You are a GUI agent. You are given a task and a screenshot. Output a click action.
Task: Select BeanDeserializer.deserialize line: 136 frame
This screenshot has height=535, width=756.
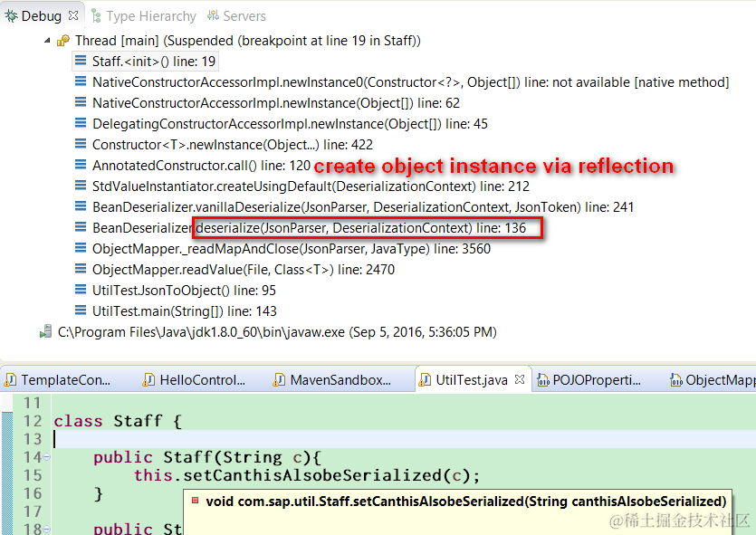pos(309,227)
